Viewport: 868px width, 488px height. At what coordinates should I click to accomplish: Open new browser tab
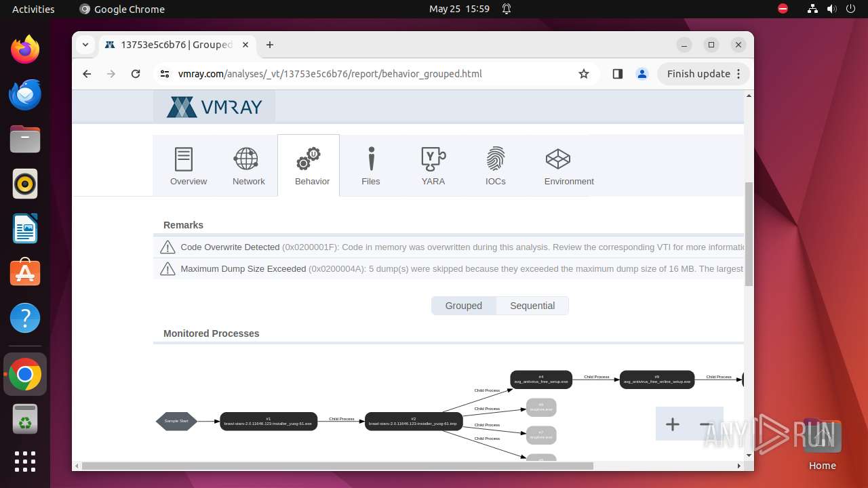(270, 45)
